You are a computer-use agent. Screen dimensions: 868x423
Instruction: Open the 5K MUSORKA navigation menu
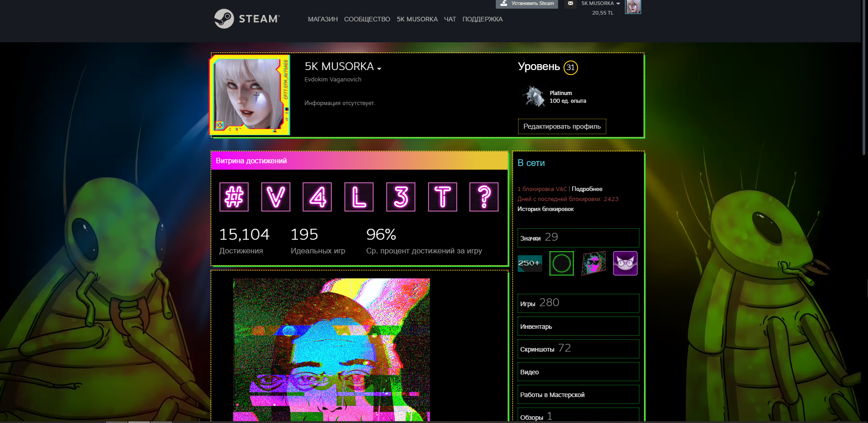(417, 19)
